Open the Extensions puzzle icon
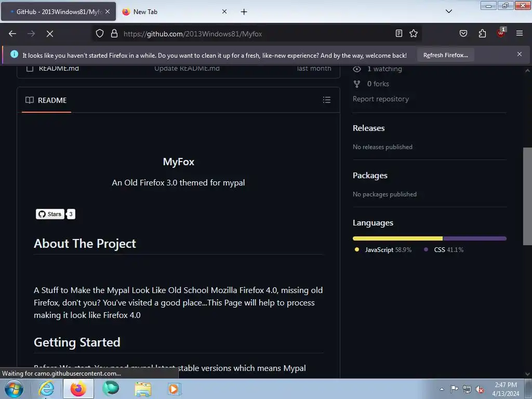The width and height of the screenshot is (532, 399). pos(482,33)
